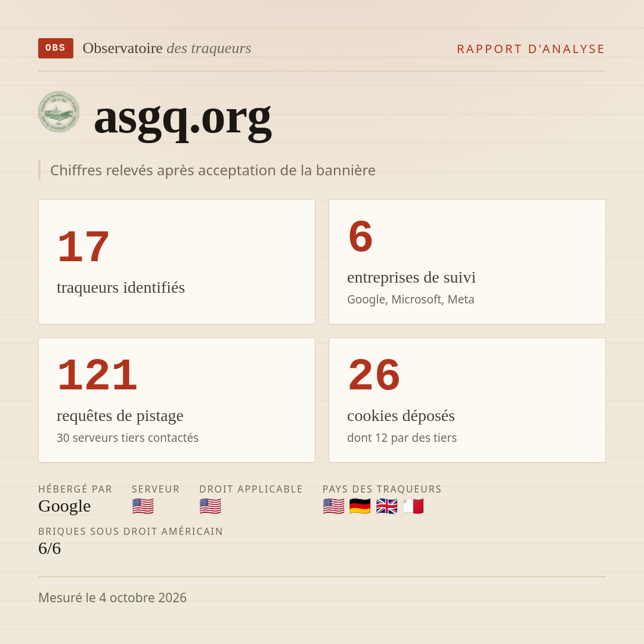Click '30 serveurs tiers contactés'
The height and width of the screenshot is (644, 644).
point(128,438)
